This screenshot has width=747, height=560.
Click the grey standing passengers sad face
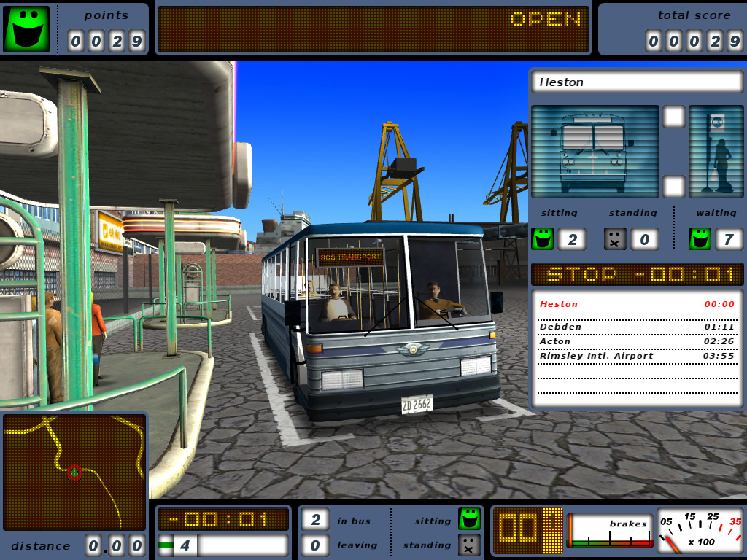click(615, 238)
